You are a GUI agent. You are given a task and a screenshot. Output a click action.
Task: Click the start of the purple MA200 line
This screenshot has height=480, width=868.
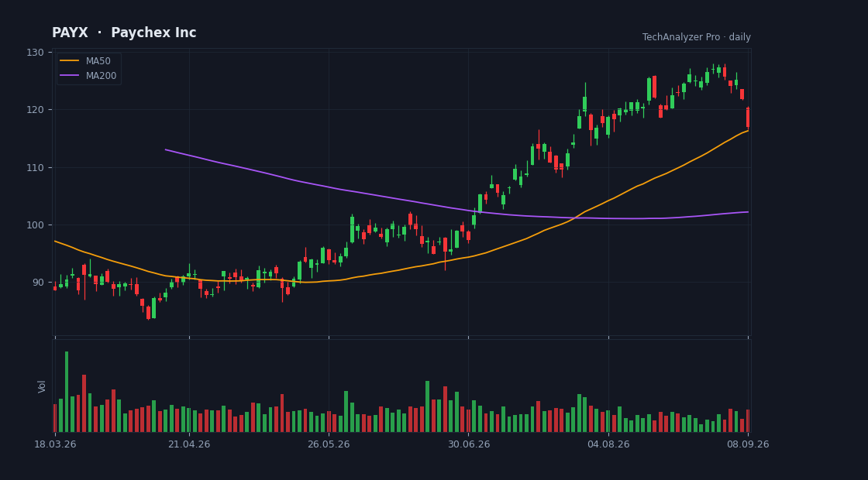pos(166,149)
